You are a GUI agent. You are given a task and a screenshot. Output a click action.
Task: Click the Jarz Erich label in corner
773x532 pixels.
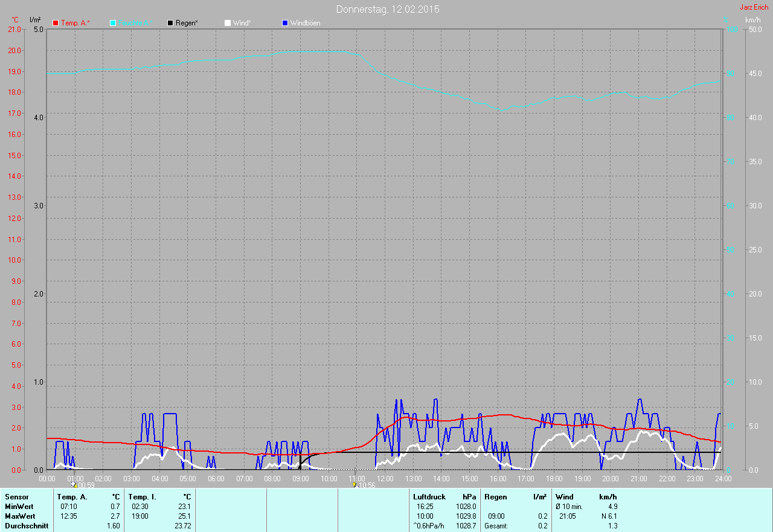click(x=754, y=7)
